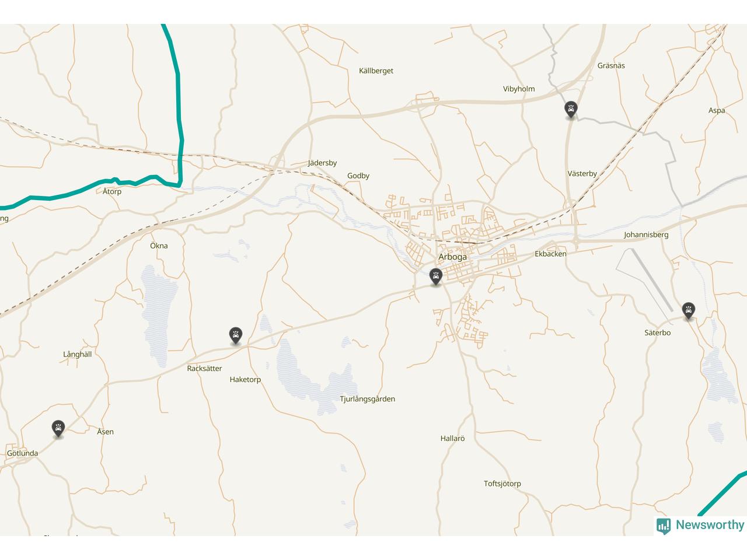The image size is (747, 560).
Task: Open the car marker near Säterbo
Action: (689, 311)
